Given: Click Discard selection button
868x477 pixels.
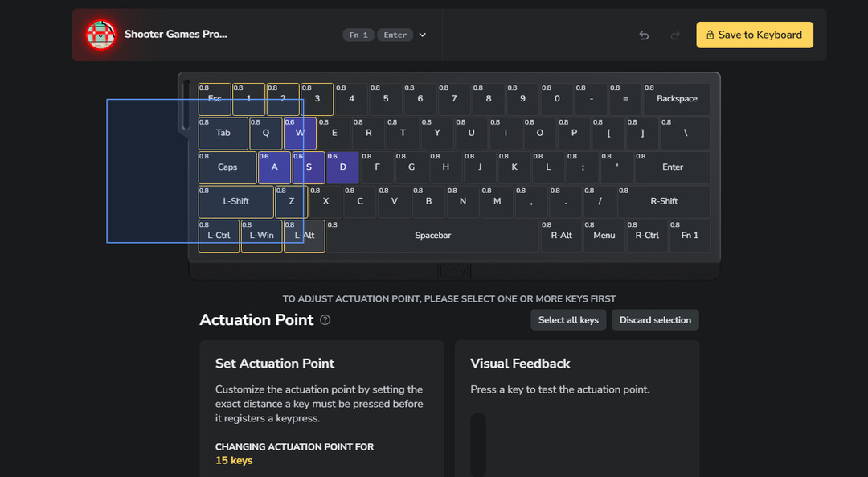Looking at the screenshot, I should 655,320.
